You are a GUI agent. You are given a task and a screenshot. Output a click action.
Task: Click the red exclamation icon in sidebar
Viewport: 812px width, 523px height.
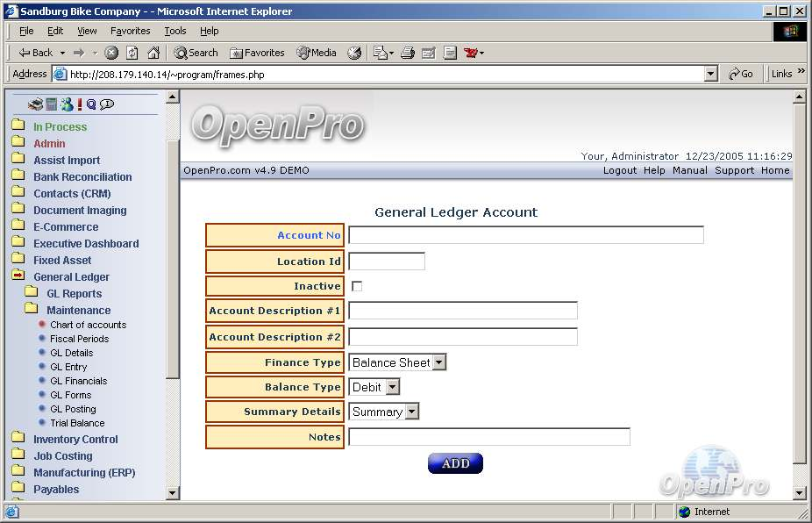(79, 104)
